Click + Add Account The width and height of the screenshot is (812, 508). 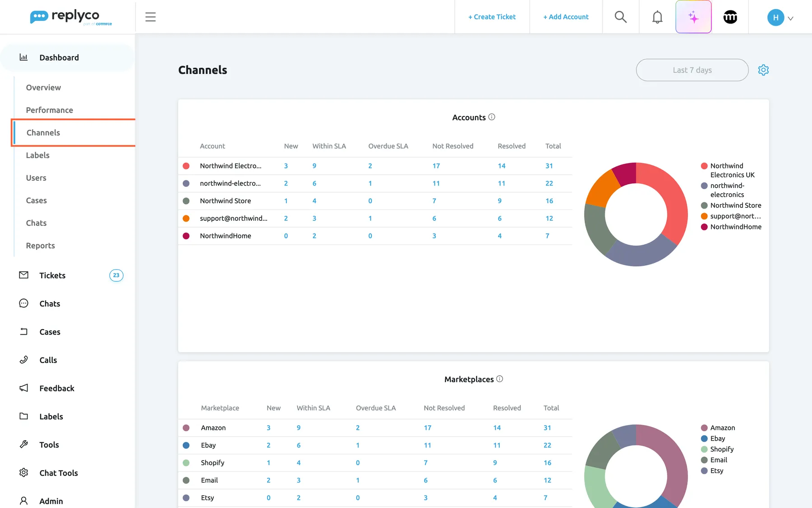566,17
